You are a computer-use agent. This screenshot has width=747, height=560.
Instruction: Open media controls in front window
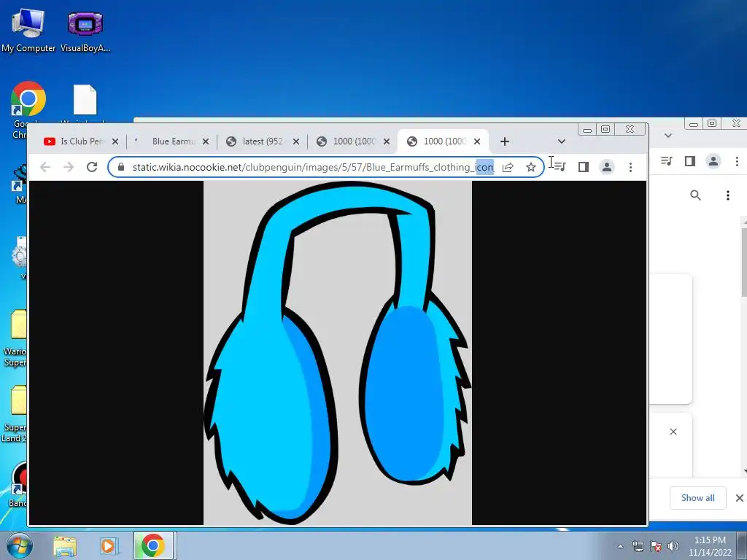560,167
